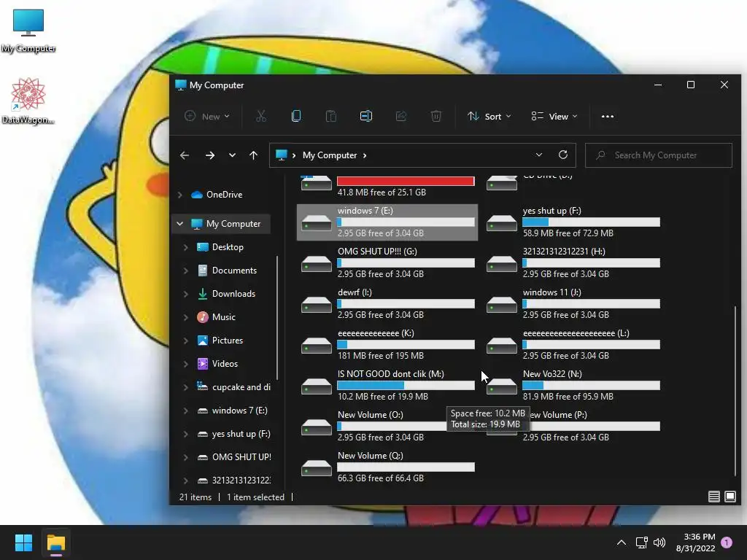Select IS NOT GOOD dont clik (M:) drive
Image resolution: width=747 pixels, height=560 pixels.
click(388, 385)
